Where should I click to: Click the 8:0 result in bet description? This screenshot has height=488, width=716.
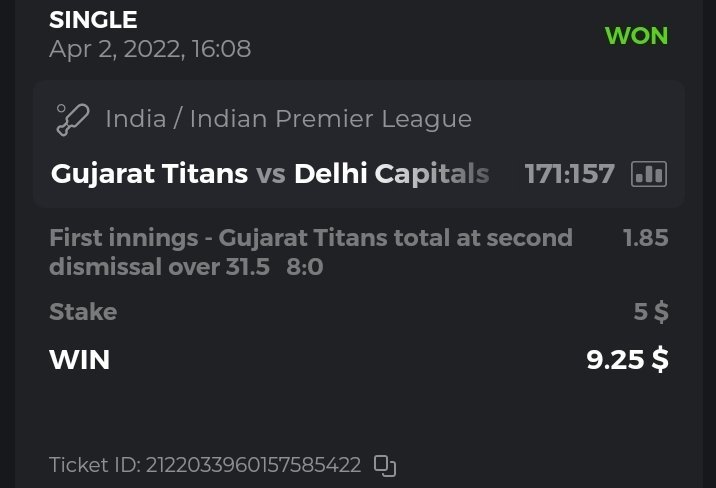tap(304, 268)
